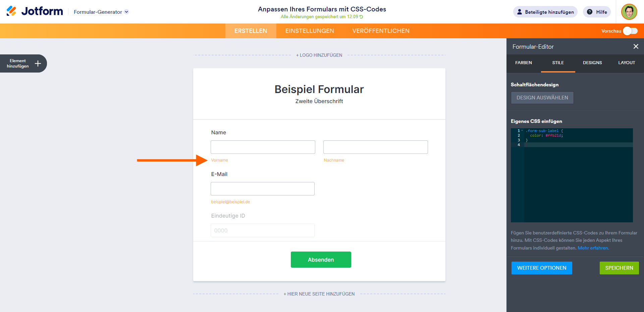Follow the Mehr erfahren link
This screenshot has height=312, width=644.
click(593, 248)
